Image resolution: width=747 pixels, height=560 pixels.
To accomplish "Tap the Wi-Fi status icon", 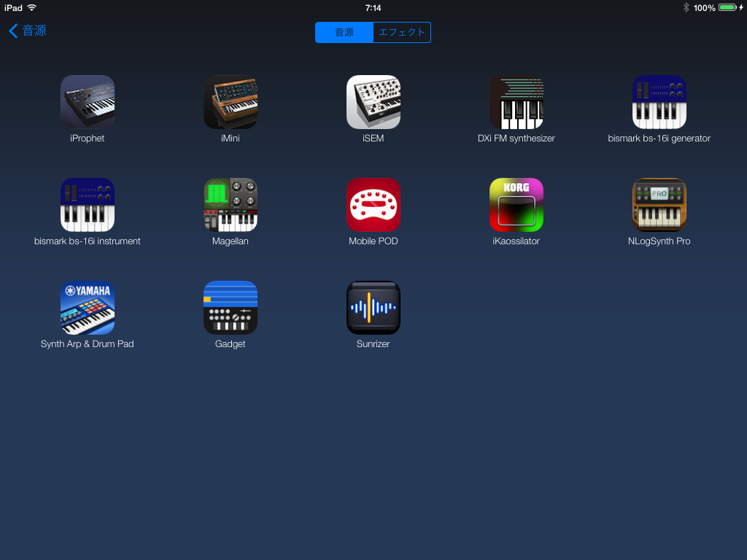I will [x=32, y=7].
